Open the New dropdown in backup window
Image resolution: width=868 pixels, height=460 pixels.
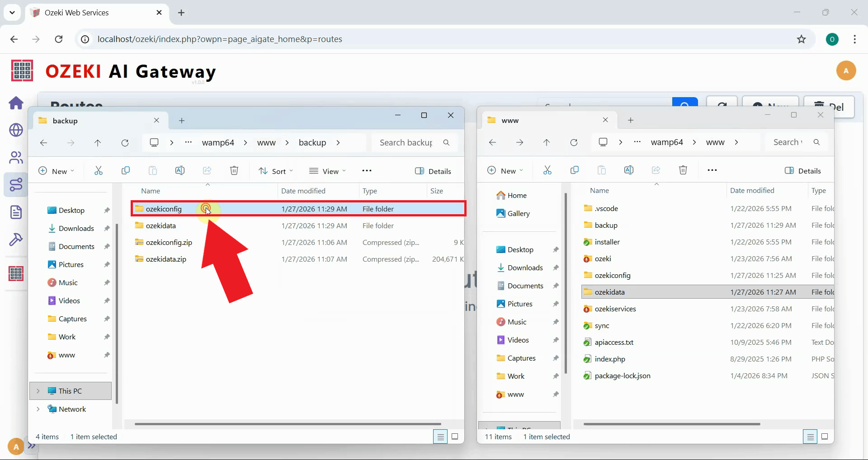(x=57, y=171)
